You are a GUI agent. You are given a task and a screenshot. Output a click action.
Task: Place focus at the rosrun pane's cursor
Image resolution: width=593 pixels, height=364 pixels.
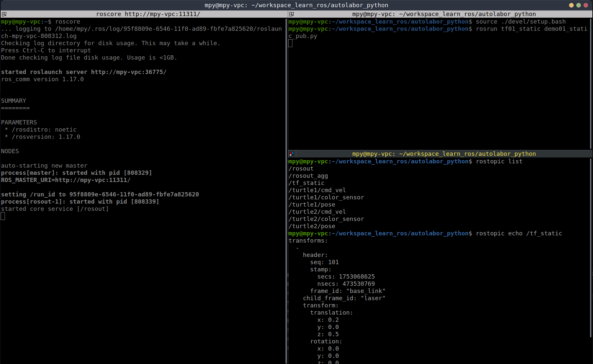click(x=290, y=43)
